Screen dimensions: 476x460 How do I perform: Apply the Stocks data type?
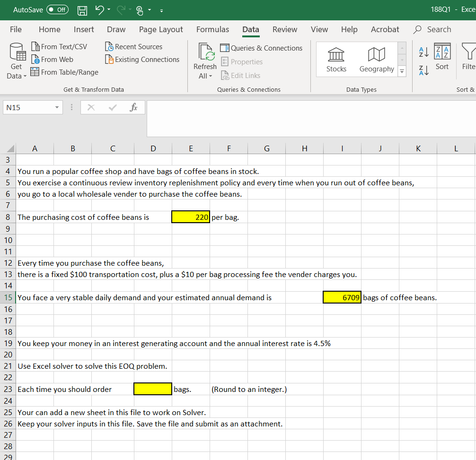(336, 59)
